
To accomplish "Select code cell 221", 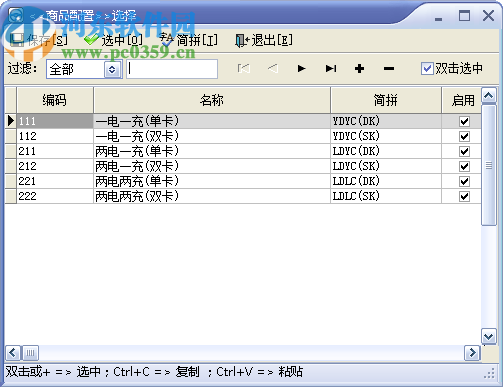I will (55, 181).
